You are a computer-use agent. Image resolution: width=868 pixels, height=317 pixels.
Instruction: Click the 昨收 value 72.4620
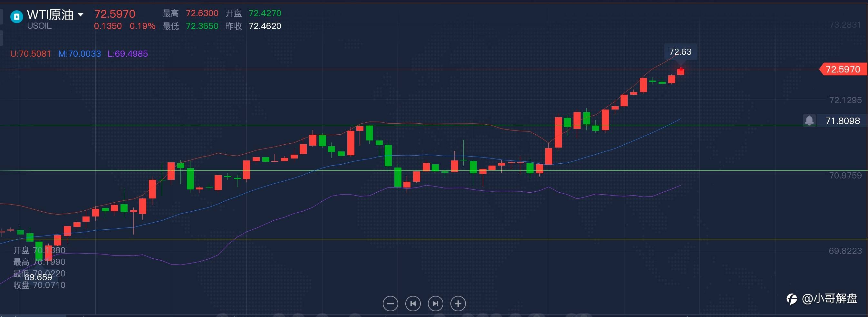(x=265, y=26)
